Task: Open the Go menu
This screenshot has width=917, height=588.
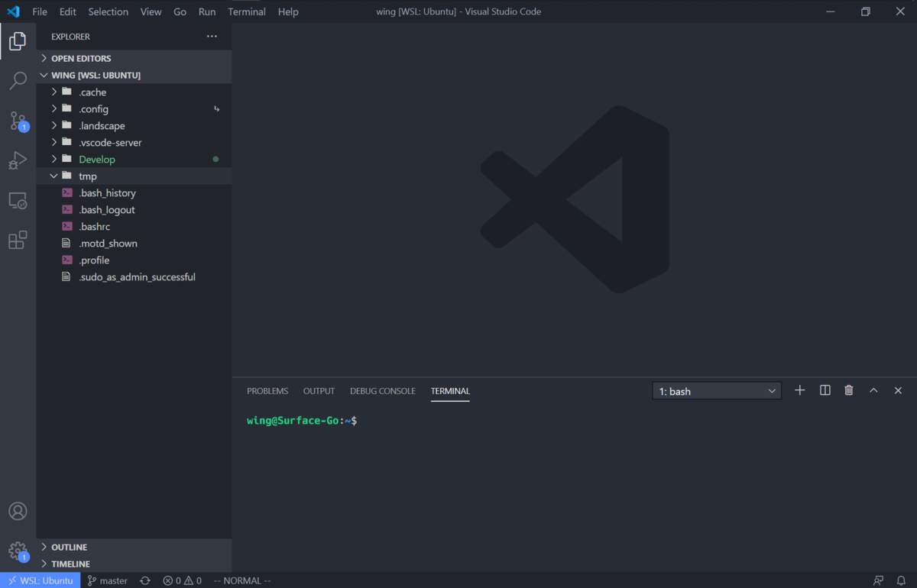Action: point(180,11)
